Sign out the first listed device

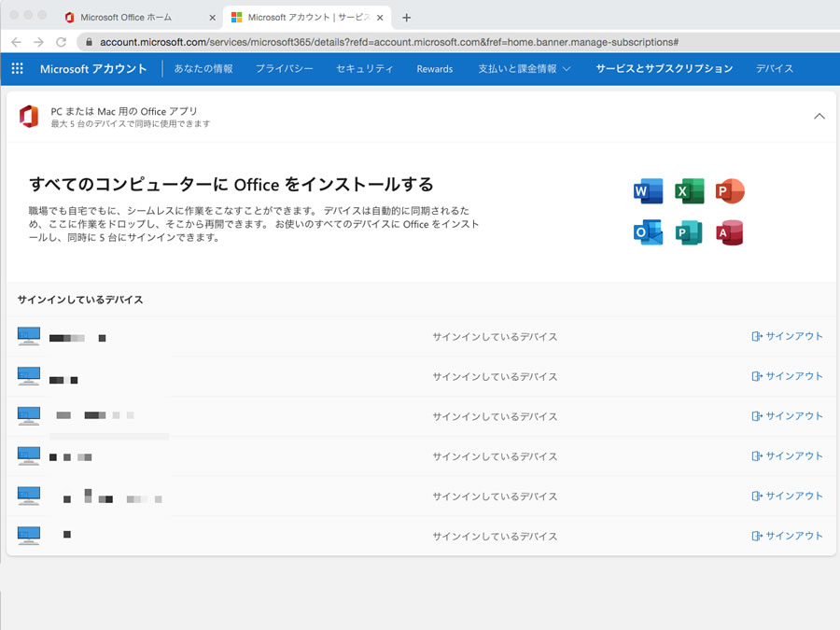787,336
